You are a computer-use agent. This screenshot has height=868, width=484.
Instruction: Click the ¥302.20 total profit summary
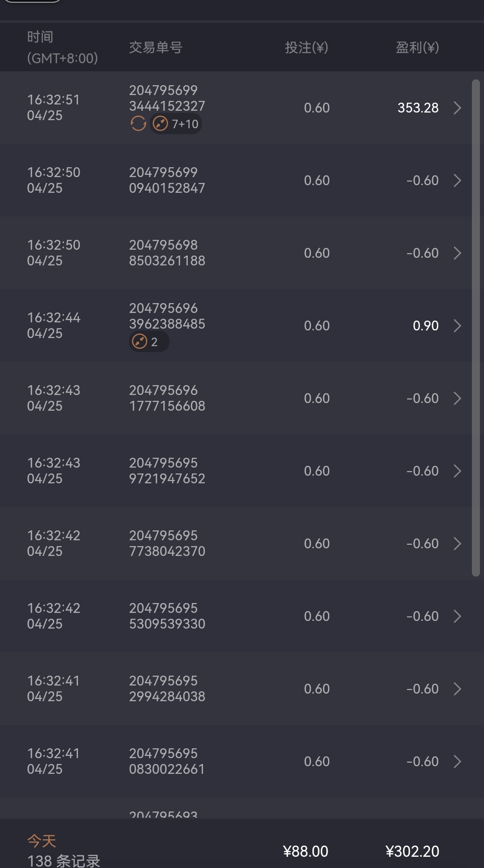412,851
